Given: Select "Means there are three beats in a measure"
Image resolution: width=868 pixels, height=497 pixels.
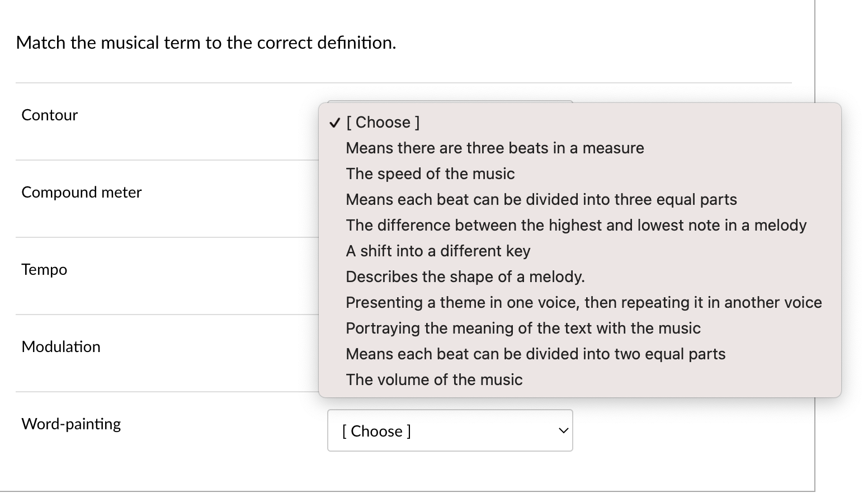Looking at the screenshot, I should pyautogui.click(x=494, y=148).
